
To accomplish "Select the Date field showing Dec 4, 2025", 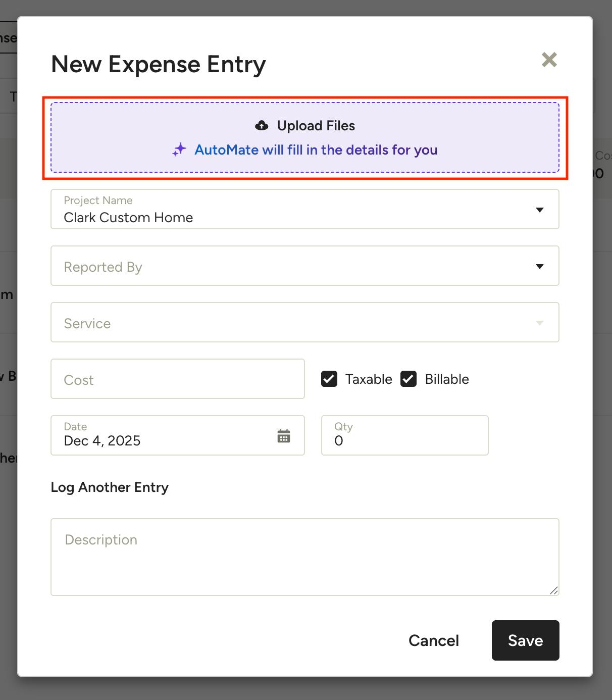I will tap(167, 436).
